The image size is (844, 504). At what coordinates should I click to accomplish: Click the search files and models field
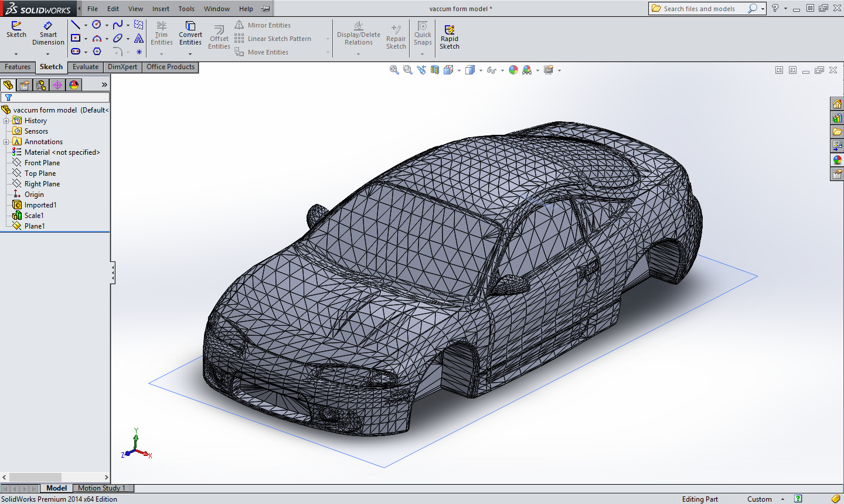click(703, 8)
